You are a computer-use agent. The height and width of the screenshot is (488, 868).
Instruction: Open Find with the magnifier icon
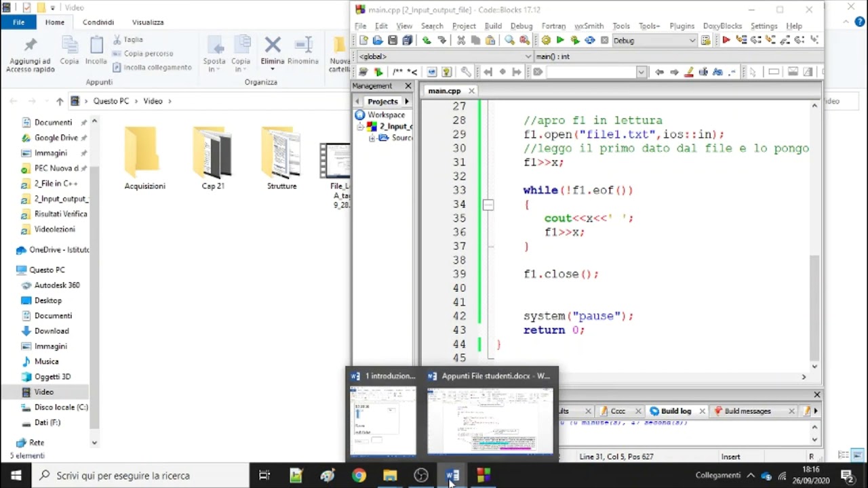[509, 41]
